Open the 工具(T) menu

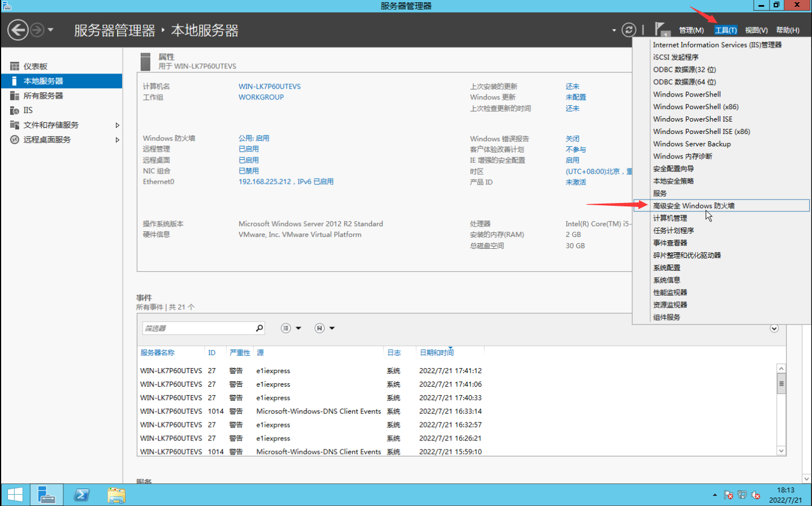[x=725, y=31]
